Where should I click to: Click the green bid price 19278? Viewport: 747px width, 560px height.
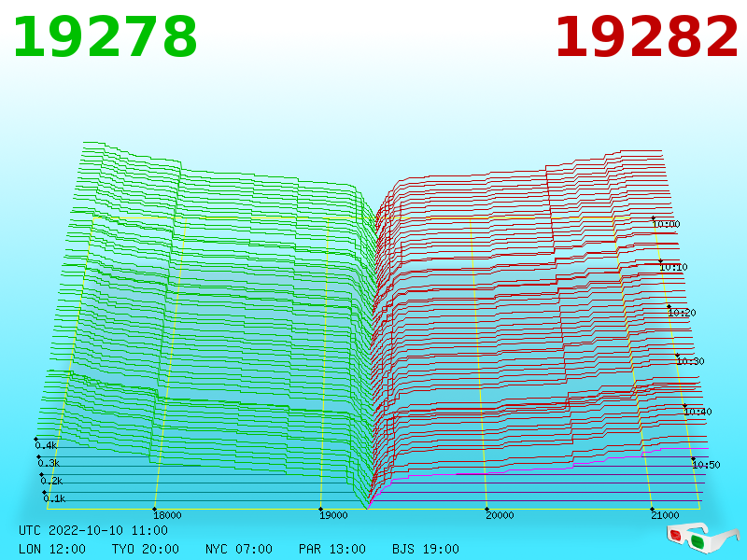click(x=105, y=37)
